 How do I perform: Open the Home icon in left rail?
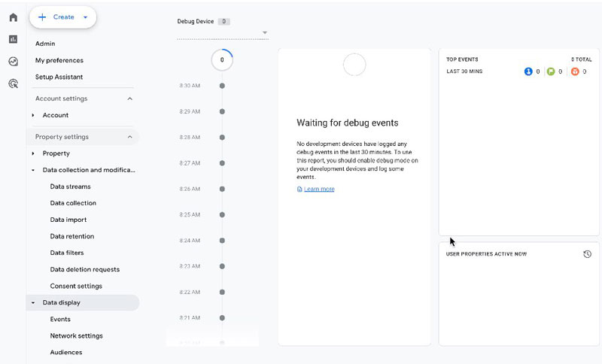coord(13,17)
